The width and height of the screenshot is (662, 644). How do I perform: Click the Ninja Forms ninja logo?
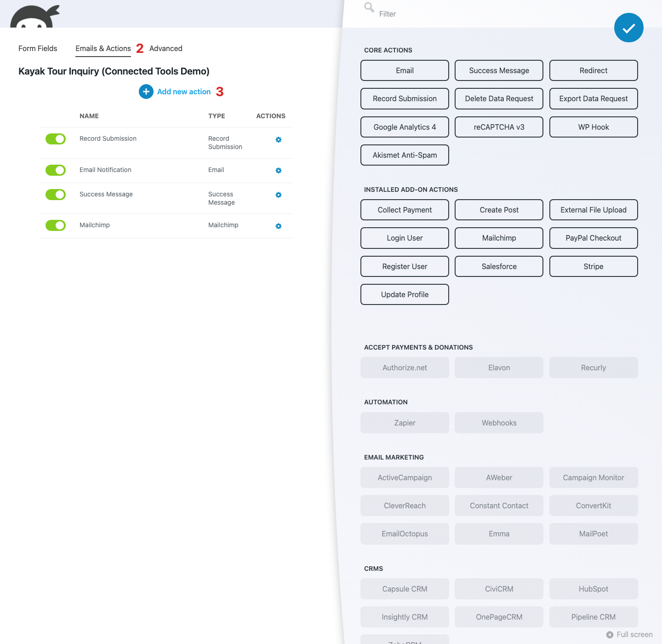pos(35,17)
